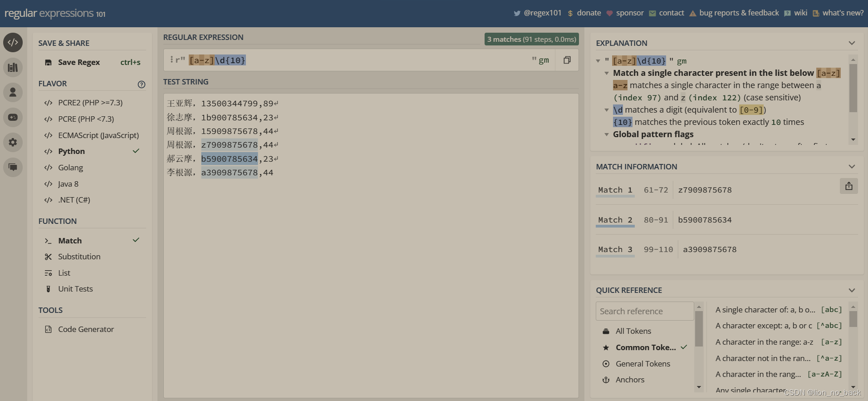This screenshot has height=401, width=868.
Task: Collapse the \d explanation node
Action: pos(607,110)
